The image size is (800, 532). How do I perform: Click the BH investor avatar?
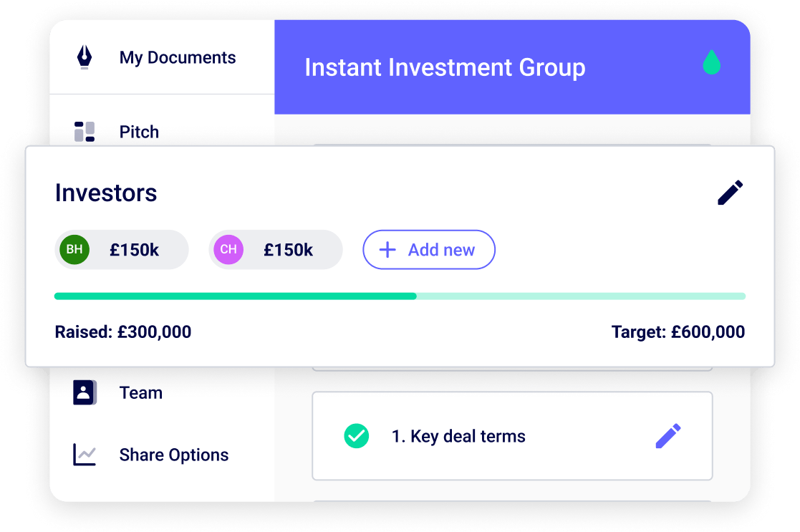74,249
